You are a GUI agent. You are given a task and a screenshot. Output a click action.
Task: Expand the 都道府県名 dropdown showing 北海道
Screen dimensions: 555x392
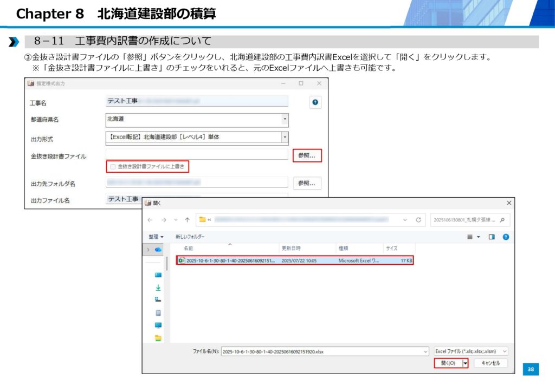285,119
